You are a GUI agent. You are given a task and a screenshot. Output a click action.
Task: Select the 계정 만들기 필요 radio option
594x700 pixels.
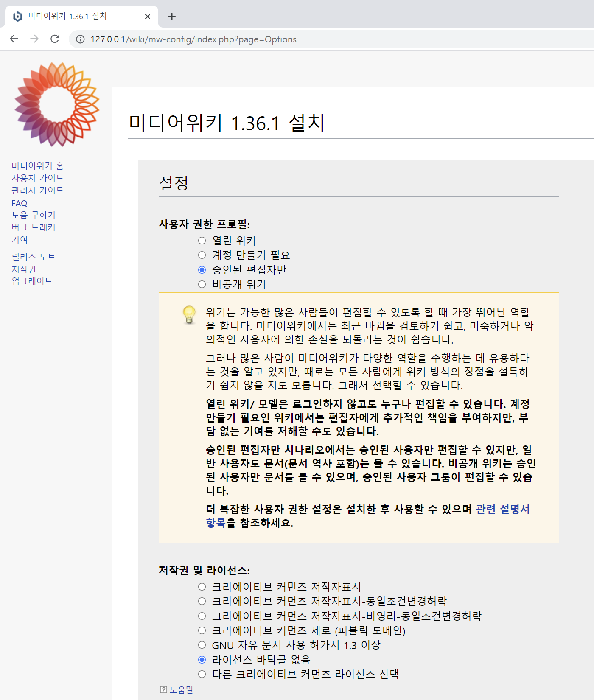point(202,255)
